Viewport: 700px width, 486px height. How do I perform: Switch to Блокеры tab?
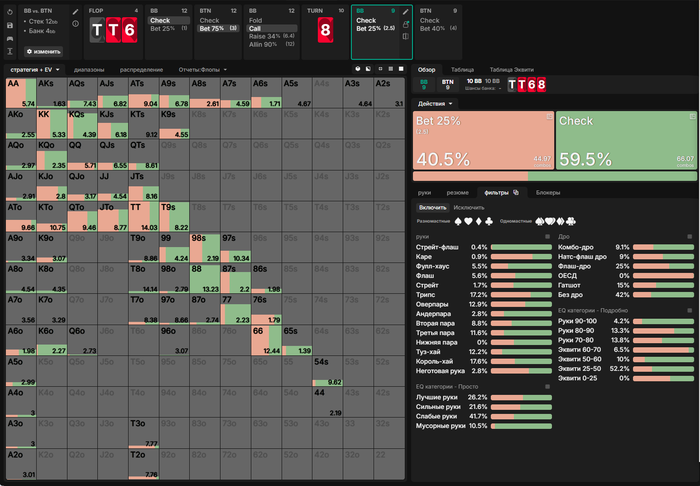pos(548,193)
